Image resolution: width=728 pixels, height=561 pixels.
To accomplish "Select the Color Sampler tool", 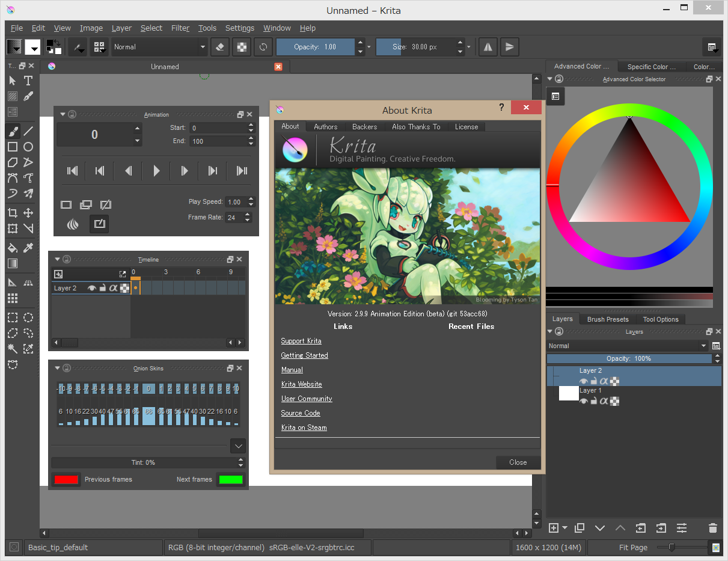I will (28, 247).
